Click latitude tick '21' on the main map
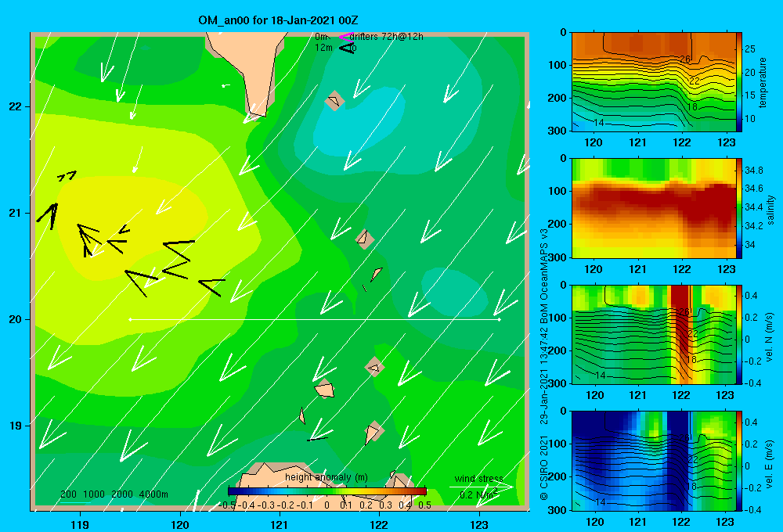 pos(16,213)
